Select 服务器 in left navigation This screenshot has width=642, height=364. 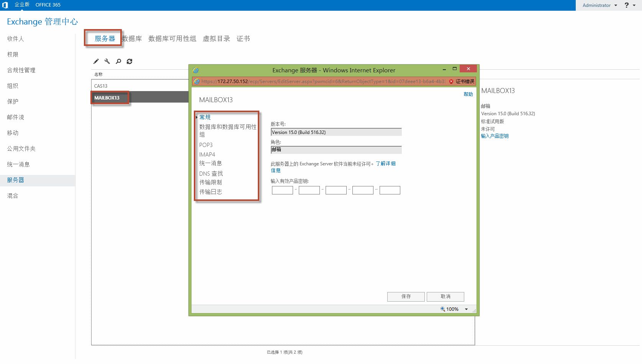[38, 180]
